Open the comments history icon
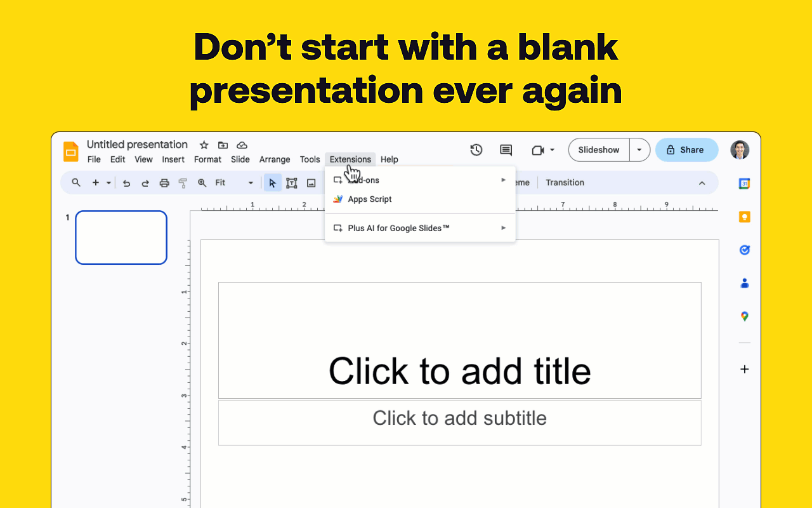Image resolution: width=812 pixels, height=508 pixels. click(x=506, y=150)
